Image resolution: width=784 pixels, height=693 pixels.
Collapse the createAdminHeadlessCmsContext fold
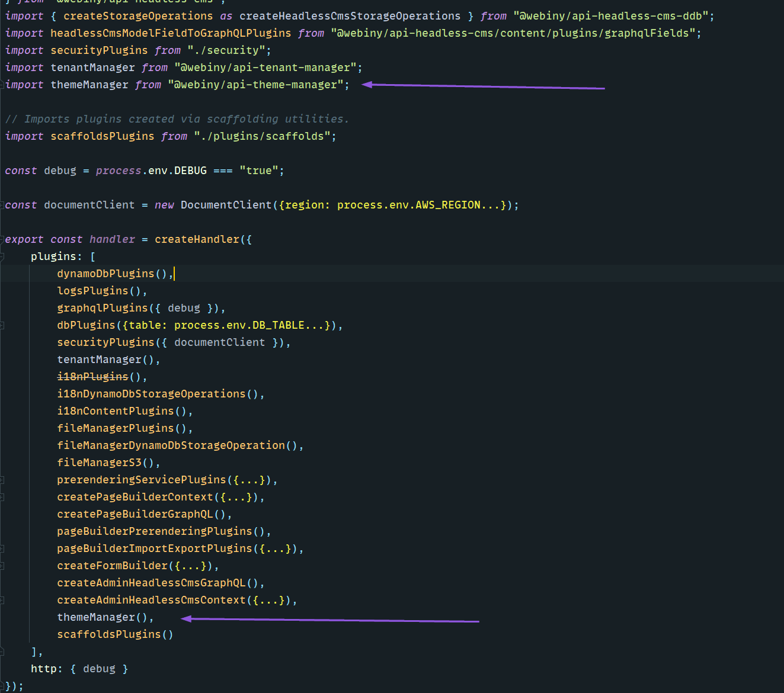[3, 599]
